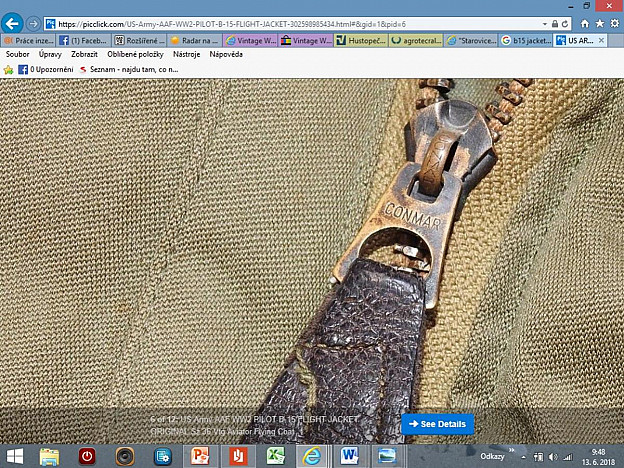The image size is (624, 468).
Task: Switch to the 'Radar na...' tab
Action: [195, 41]
